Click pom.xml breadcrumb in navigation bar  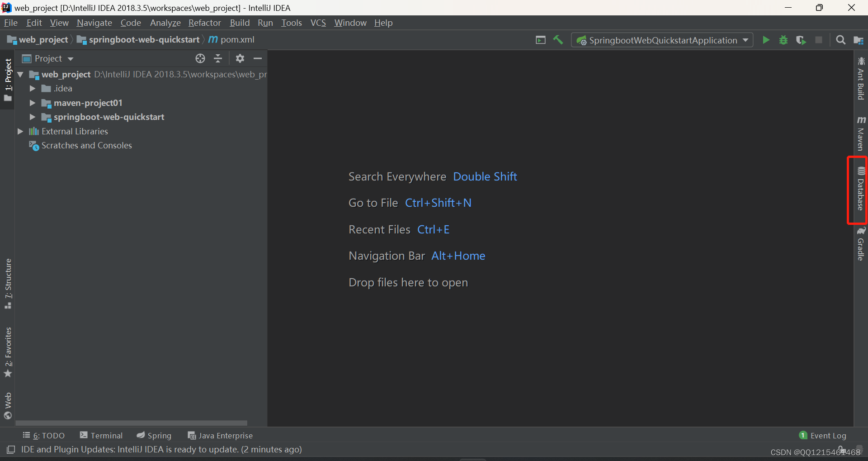(231, 40)
